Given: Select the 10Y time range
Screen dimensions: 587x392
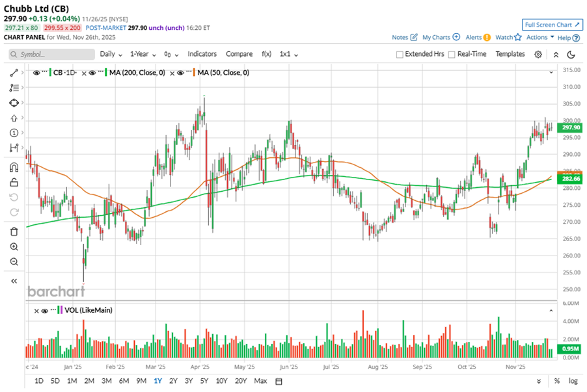Looking at the screenshot, I should click(x=222, y=381).
